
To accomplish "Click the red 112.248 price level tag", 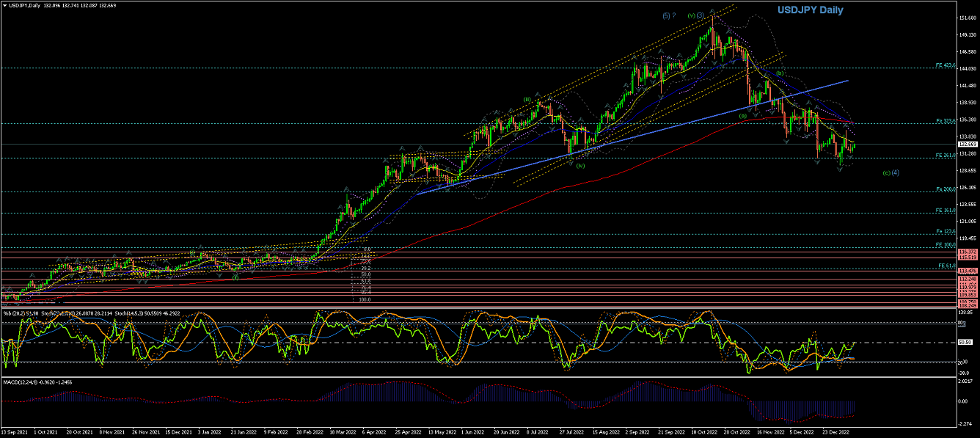I will click(x=968, y=280).
